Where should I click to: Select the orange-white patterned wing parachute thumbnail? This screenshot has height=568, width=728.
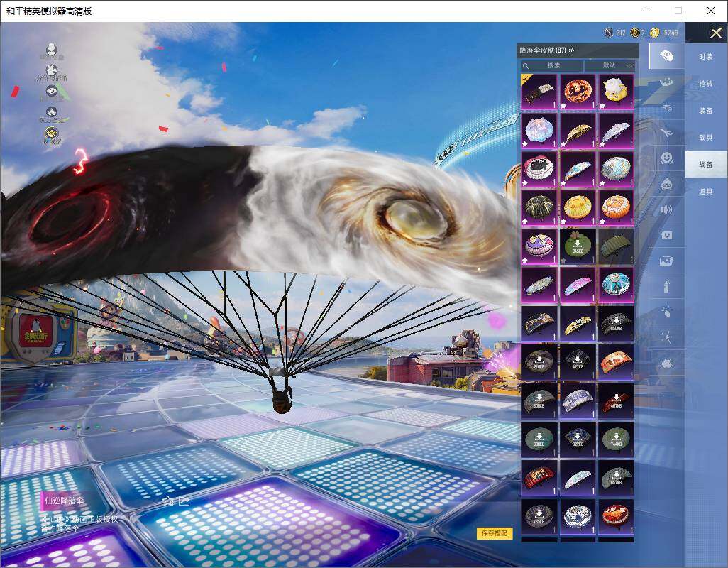(616, 362)
